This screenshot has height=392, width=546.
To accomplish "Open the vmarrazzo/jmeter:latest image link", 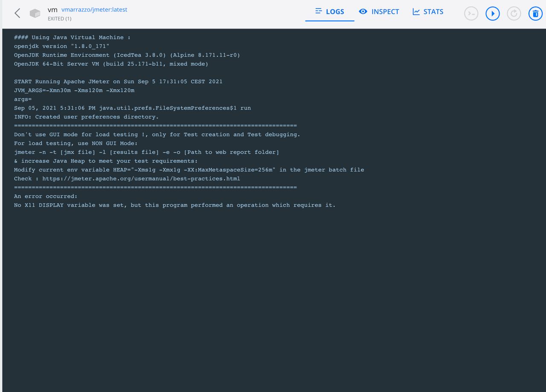I will [94, 9].
